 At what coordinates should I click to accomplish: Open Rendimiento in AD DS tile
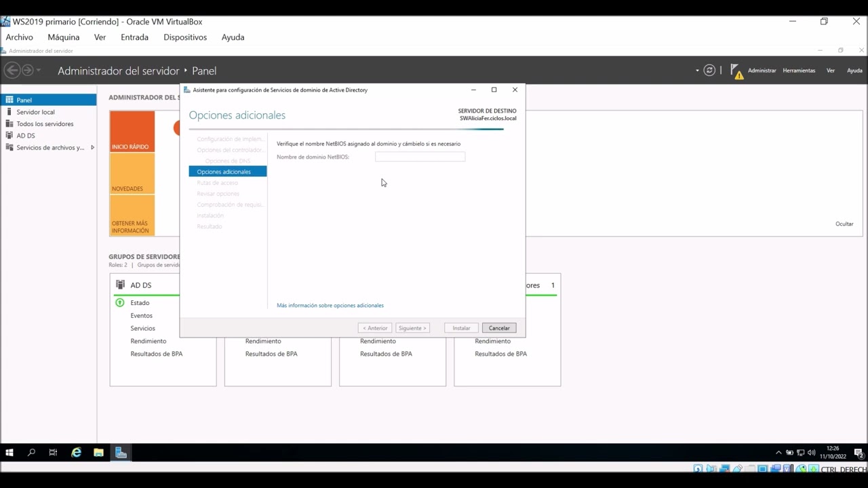149,341
